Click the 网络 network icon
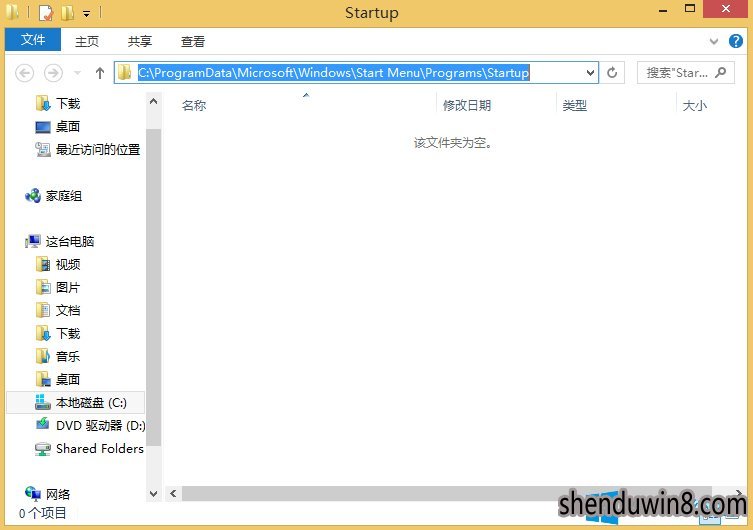The image size is (753, 530). pos(33,494)
